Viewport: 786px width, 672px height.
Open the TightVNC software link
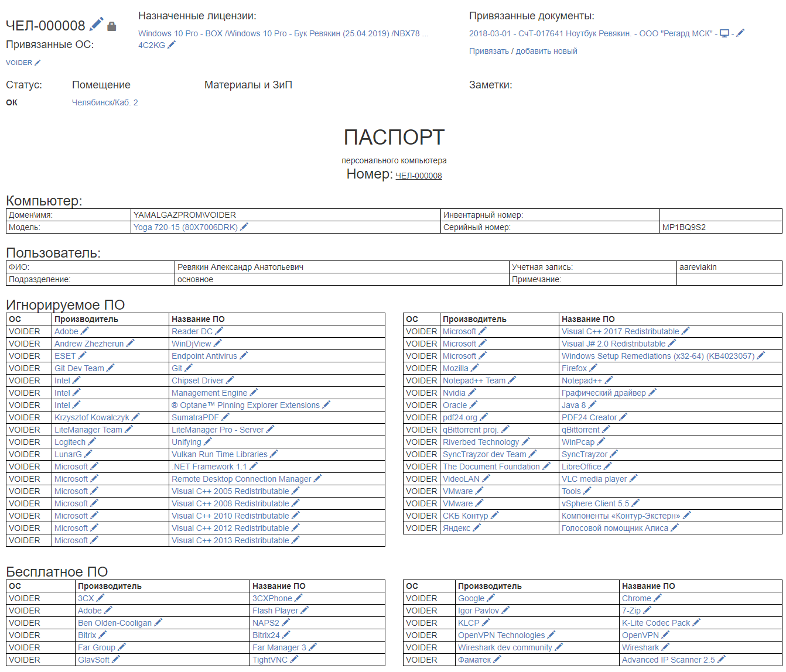pos(270,660)
